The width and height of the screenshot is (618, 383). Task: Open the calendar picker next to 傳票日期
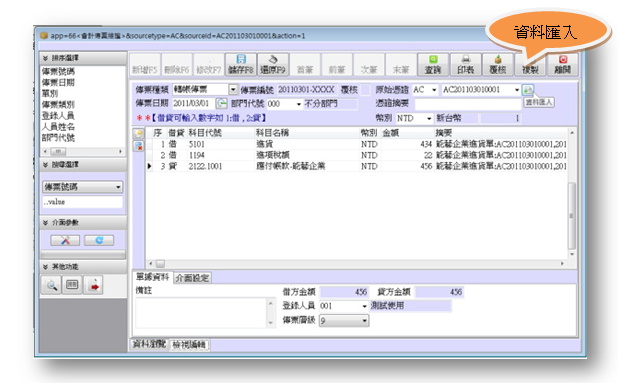click(x=222, y=104)
